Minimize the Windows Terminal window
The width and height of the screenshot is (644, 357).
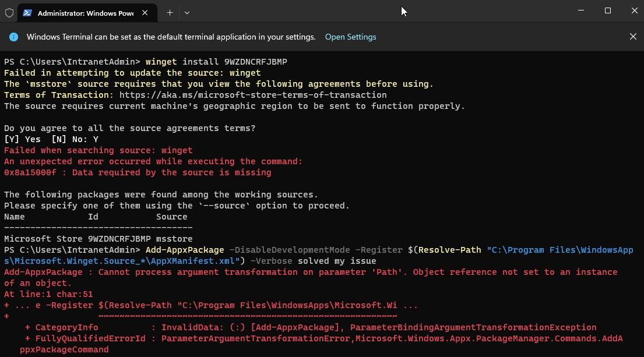[x=580, y=10]
